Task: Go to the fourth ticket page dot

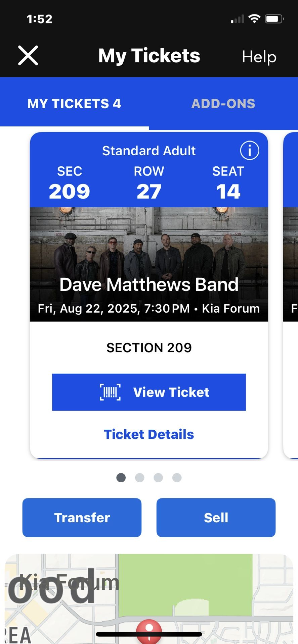Action: coord(177,478)
